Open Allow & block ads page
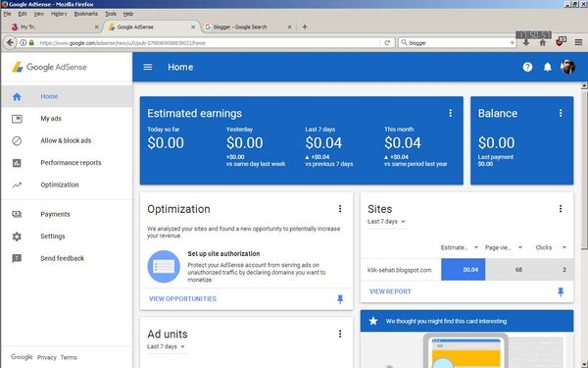Viewport: 588px width, 368px height. pyautogui.click(x=66, y=140)
